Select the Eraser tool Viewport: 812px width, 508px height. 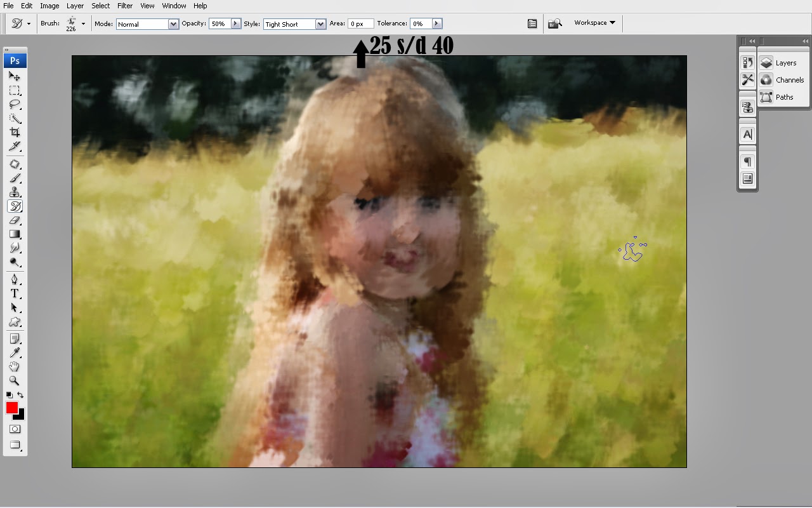[x=15, y=220]
